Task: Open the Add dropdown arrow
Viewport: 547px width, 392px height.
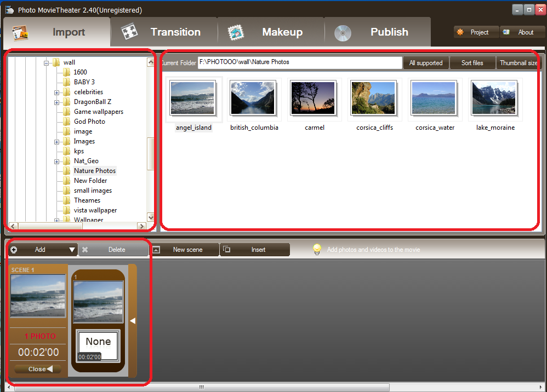Action: coord(72,250)
